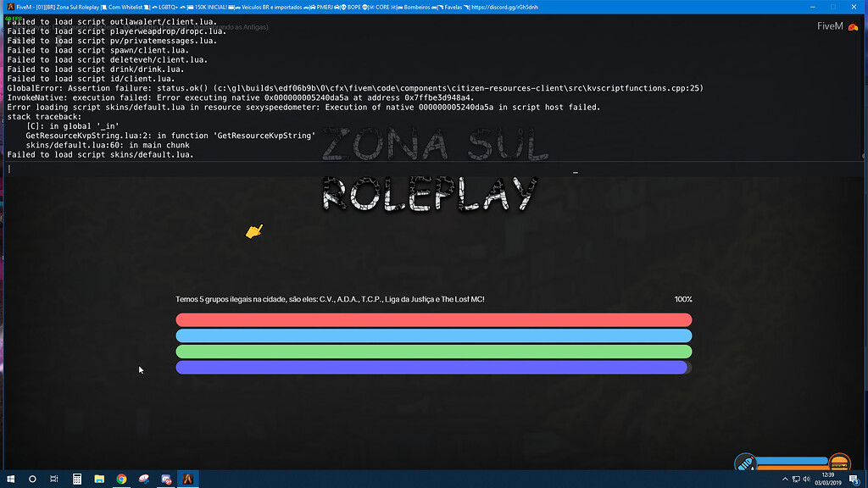Open the Calculator from the taskbar

(x=76, y=480)
